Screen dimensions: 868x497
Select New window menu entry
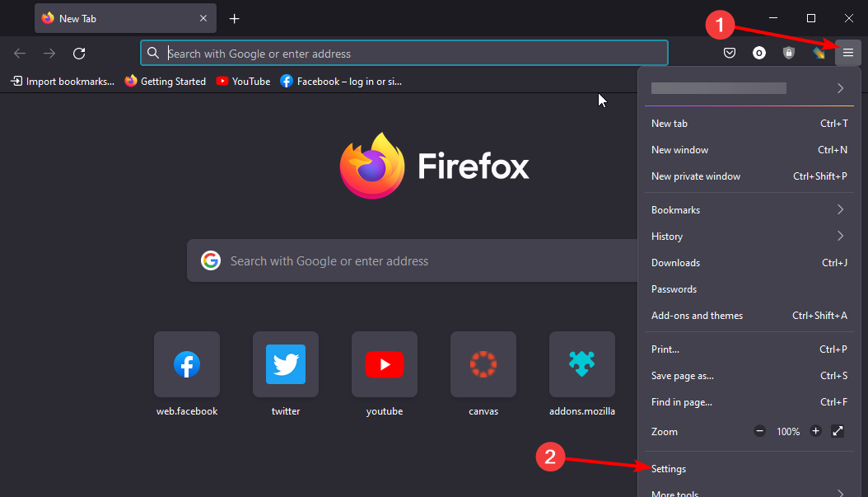click(x=749, y=150)
